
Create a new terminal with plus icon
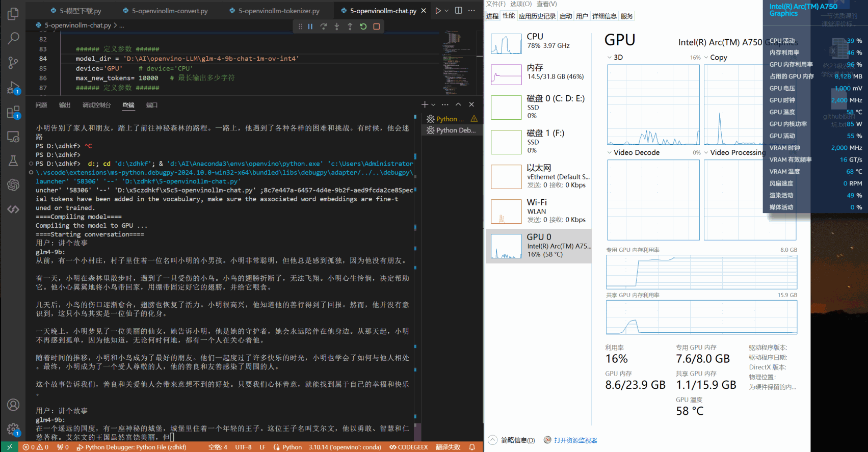tap(425, 104)
